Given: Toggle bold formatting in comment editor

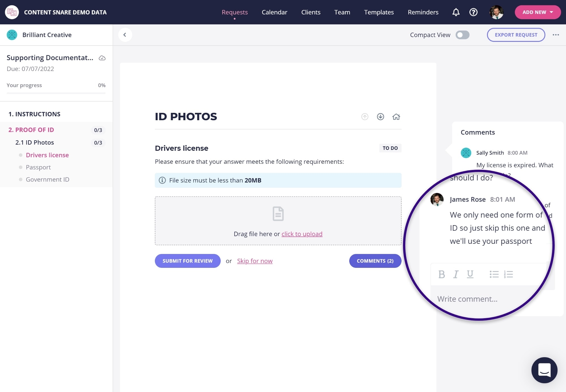Looking at the screenshot, I should (441, 274).
